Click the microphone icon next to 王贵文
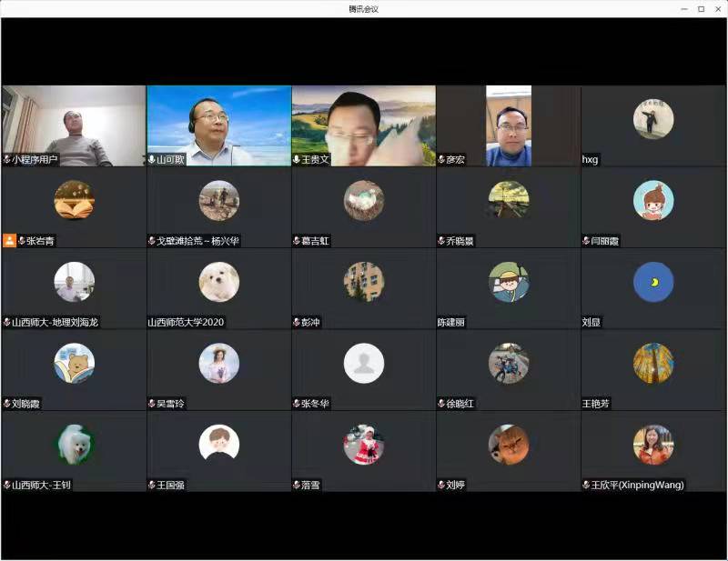 click(297, 159)
